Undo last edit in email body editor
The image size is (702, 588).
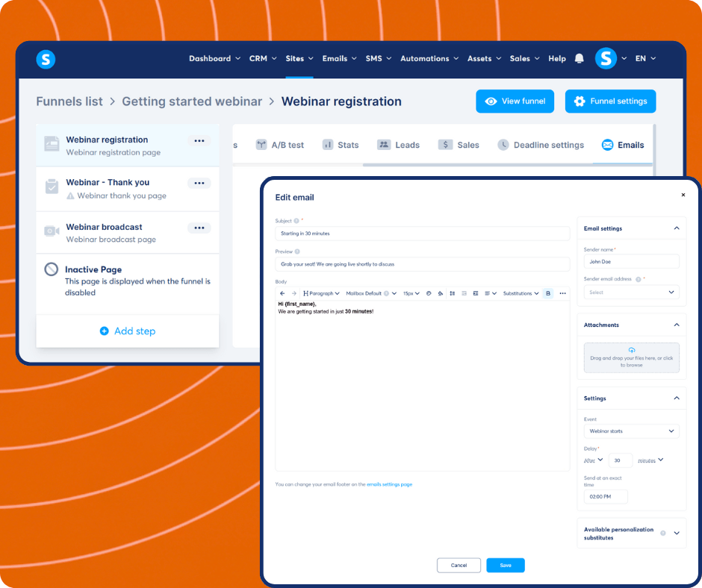click(282, 293)
